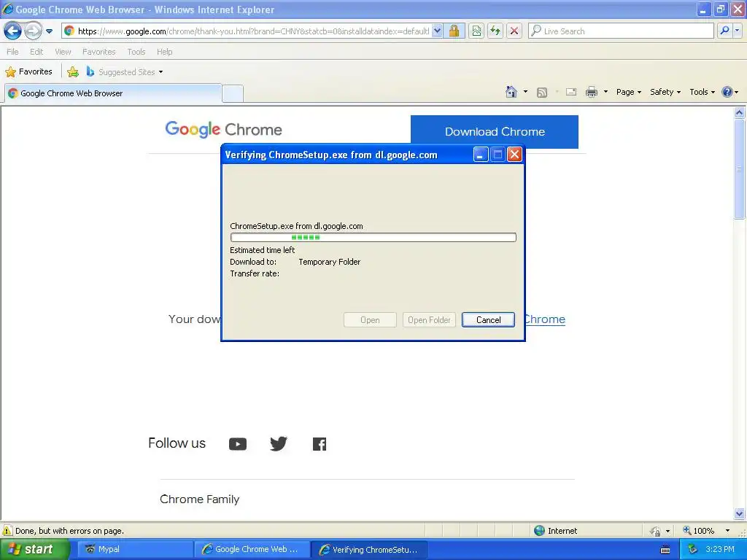Screen dimensions: 747x560
Task: Click the Internet security zone indicator
Action: tap(556, 531)
